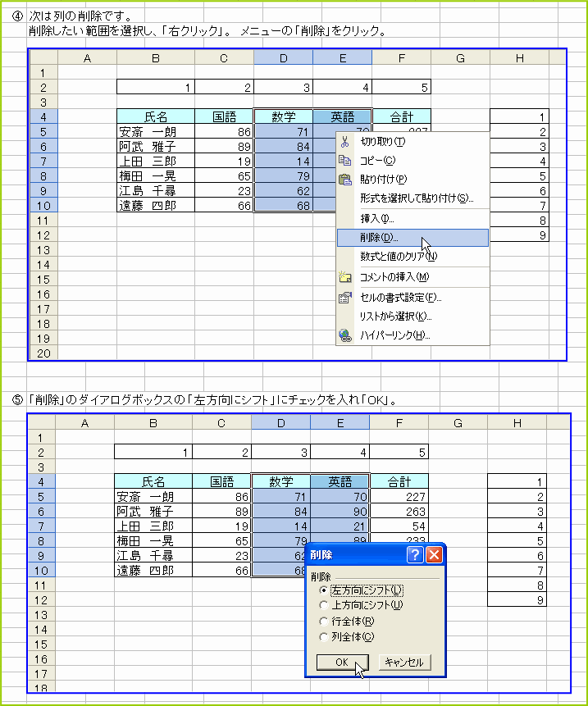The width and height of the screenshot is (588, 706).
Task: Click the help question mark in 削除 dialog
Action: click(x=415, y=554)
